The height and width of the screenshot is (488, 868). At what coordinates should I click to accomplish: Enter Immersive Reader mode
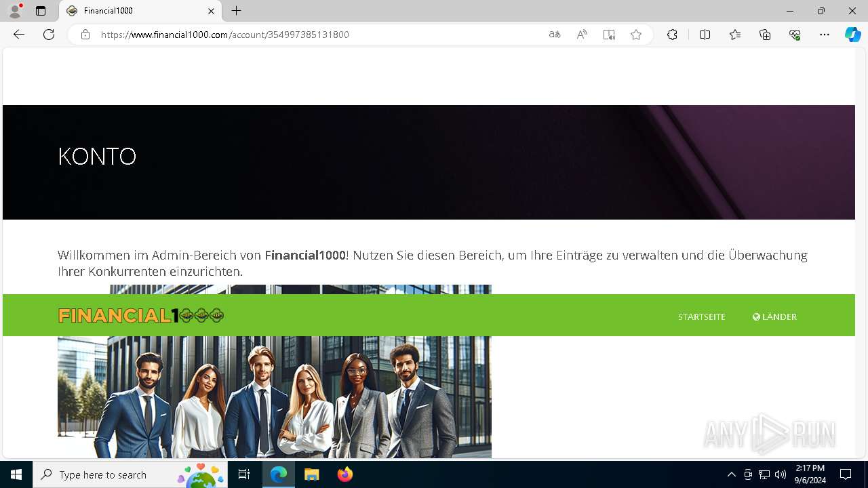click(x=609, y=35)
